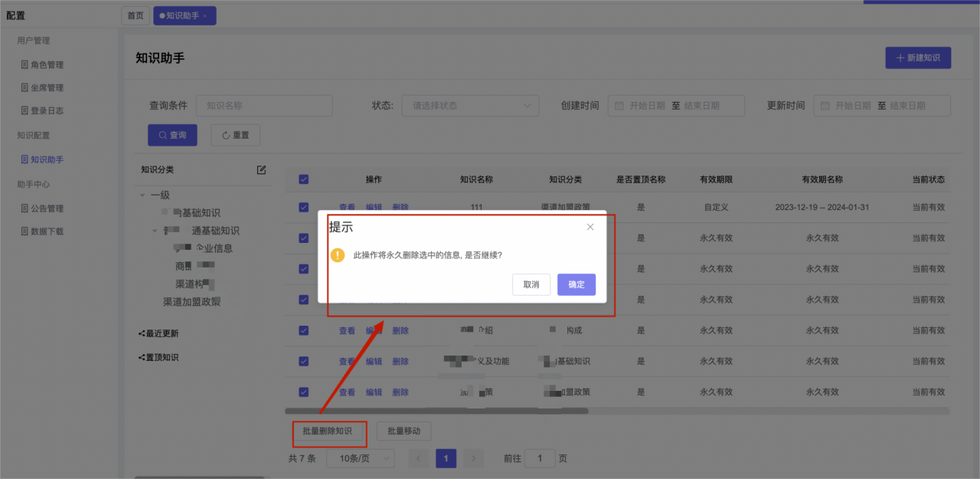The height and width of the screenshot is (479, 980).
Task: Collapse the 通基础知识 tree node
Action: coord(155,231)
